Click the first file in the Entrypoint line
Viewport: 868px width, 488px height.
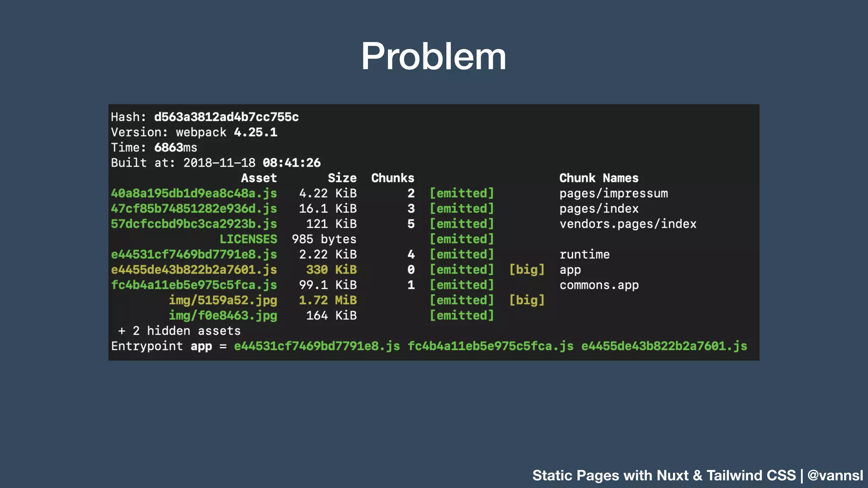click(x=317, y=346)
